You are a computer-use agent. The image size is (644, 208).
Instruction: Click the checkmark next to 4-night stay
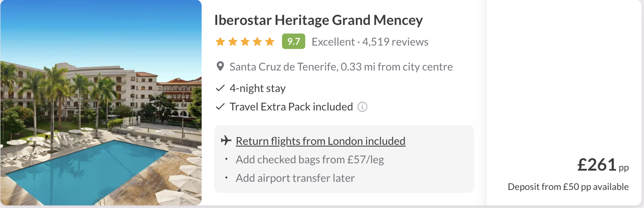[220, 89]
